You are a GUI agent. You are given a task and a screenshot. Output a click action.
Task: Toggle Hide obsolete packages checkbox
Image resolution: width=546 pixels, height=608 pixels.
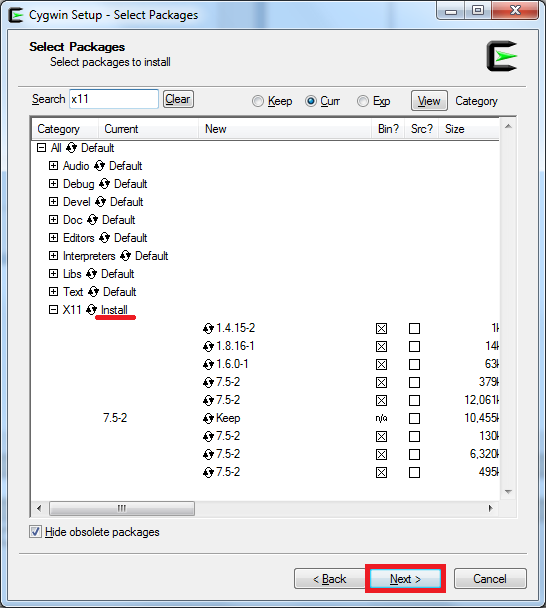pos(35,532)
